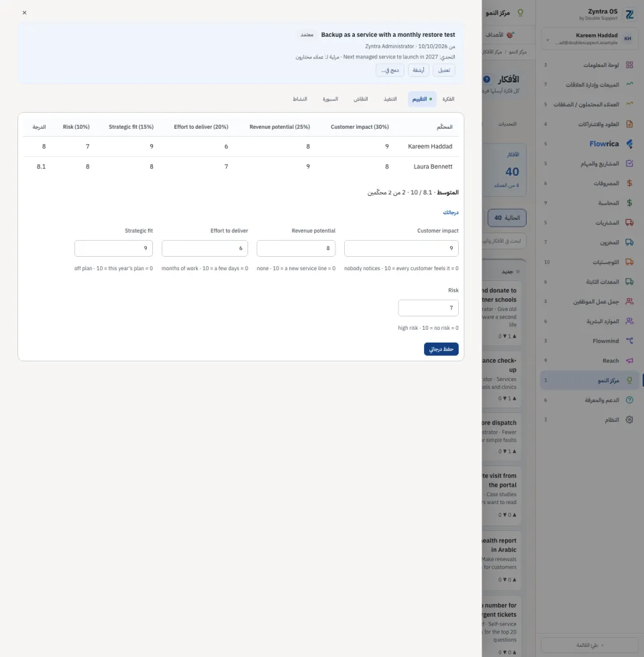This screenshot has height=657, width=644.
Task: Open the المشاريع والمهام checklist icon
Action: pos(629,164)
